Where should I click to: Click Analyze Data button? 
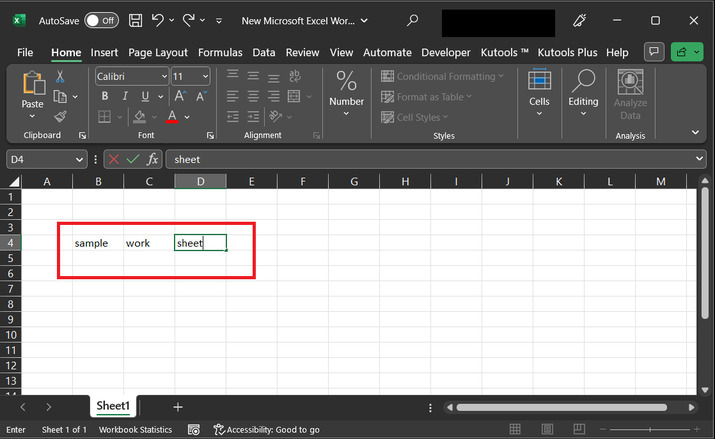point(630,94)
